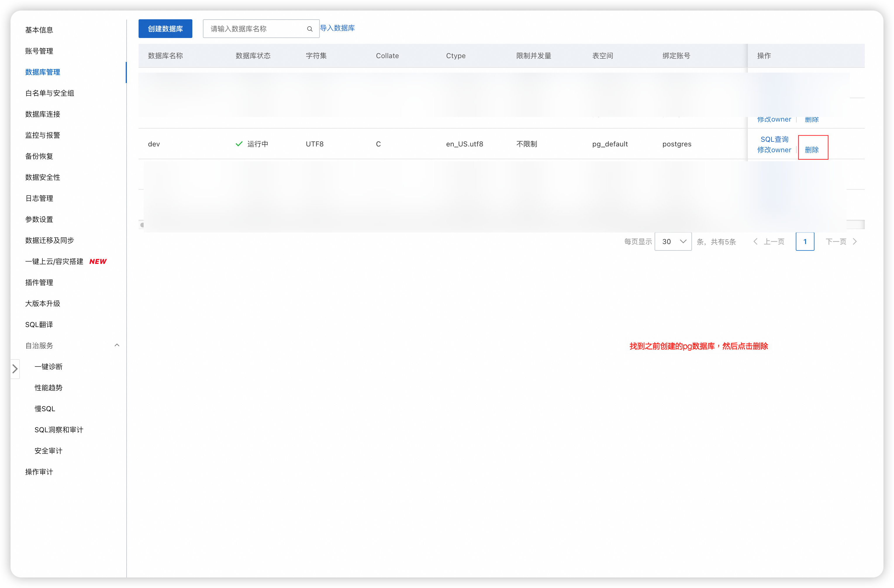Open SQL查询 for dev database
The image size is (894, 588).
pyautogui.click(x=774, y=139)
